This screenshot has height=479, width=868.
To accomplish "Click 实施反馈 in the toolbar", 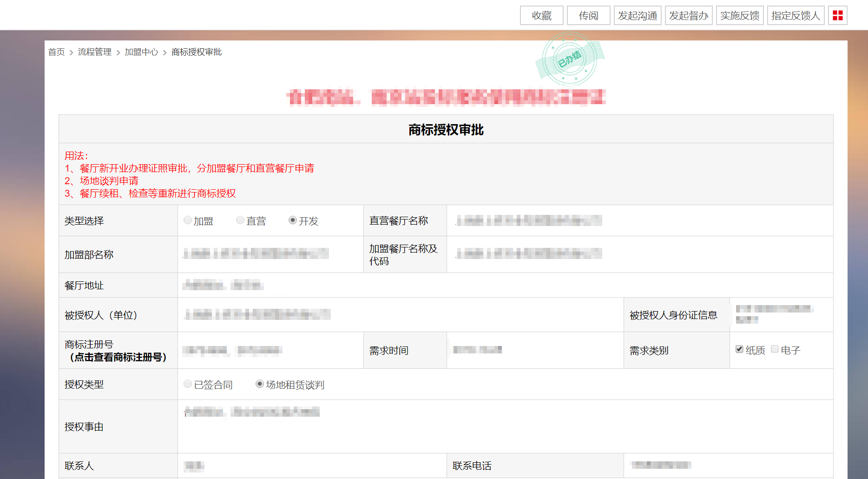I will pyautogui.click(x=740, y=15).
